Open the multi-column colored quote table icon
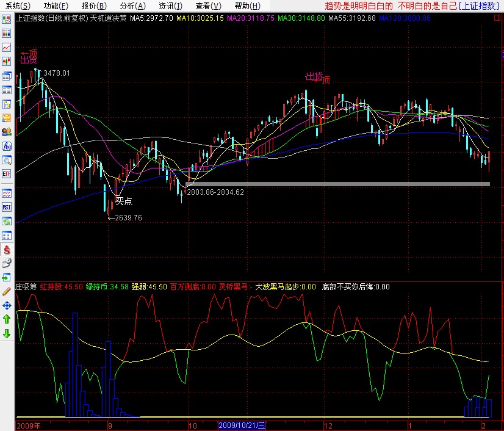 (7, 33)
